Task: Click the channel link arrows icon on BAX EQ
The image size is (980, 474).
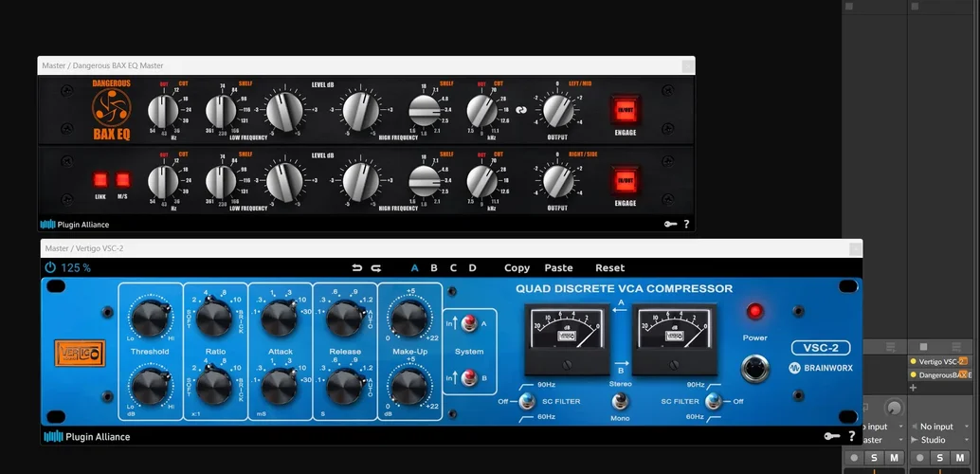Action: click(521, 110)
